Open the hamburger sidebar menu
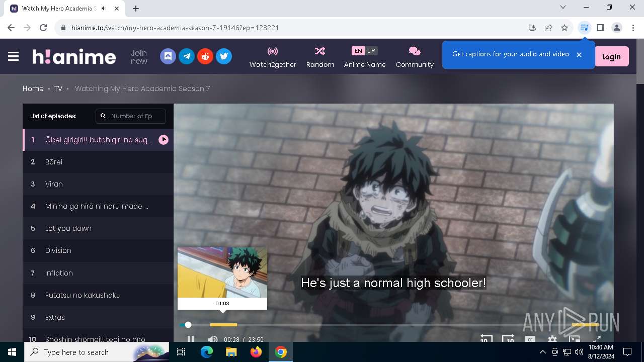 (x=14, y=56)
